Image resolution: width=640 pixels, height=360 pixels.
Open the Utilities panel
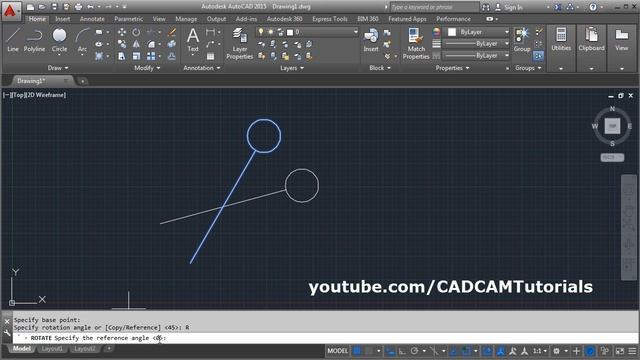pos(561,40)
